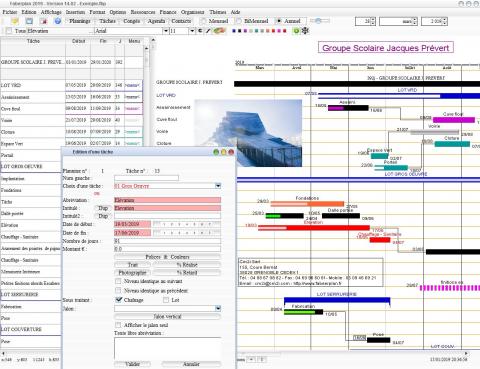Click the Congés toolbar button
Viewport: 480px width, 369px height.
tap(132, 21)
